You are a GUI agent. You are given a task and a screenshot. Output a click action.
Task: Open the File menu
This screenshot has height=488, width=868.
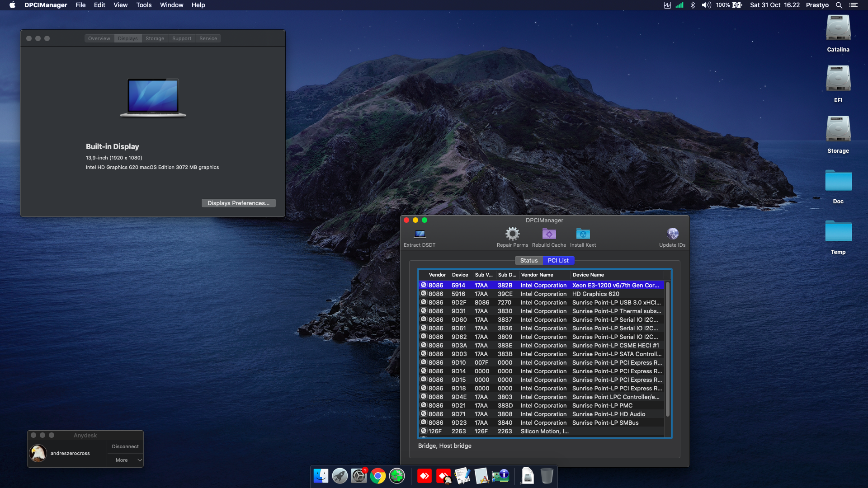[80, 5]
